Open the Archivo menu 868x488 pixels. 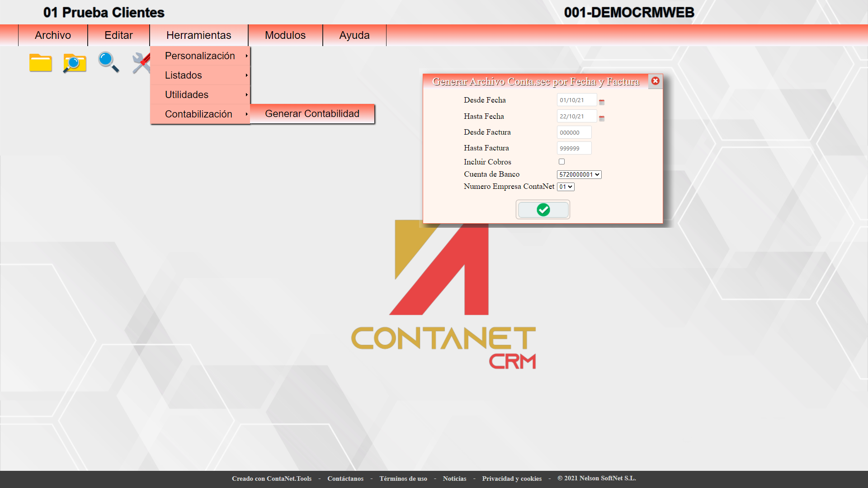pyautogui.click(x=53, y=35)
